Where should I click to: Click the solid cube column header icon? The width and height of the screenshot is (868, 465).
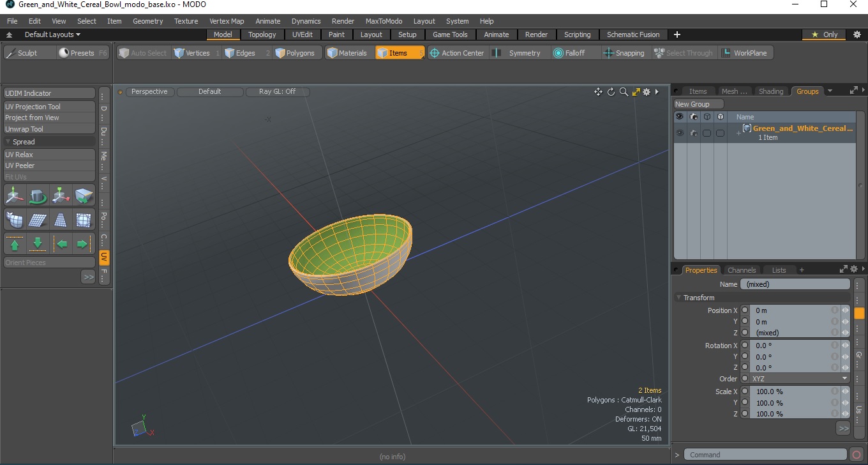[x=720, y=117]
